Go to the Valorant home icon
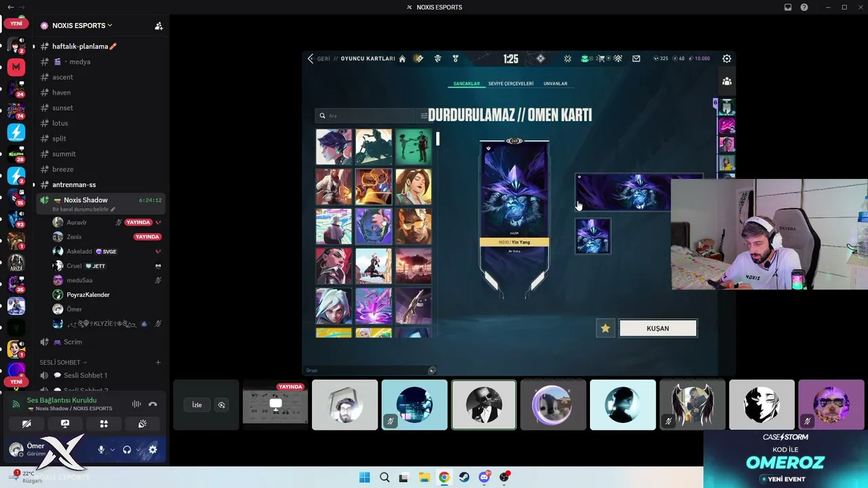The width and height of the screenshot is (868, 488). click(x=402, y=59)
